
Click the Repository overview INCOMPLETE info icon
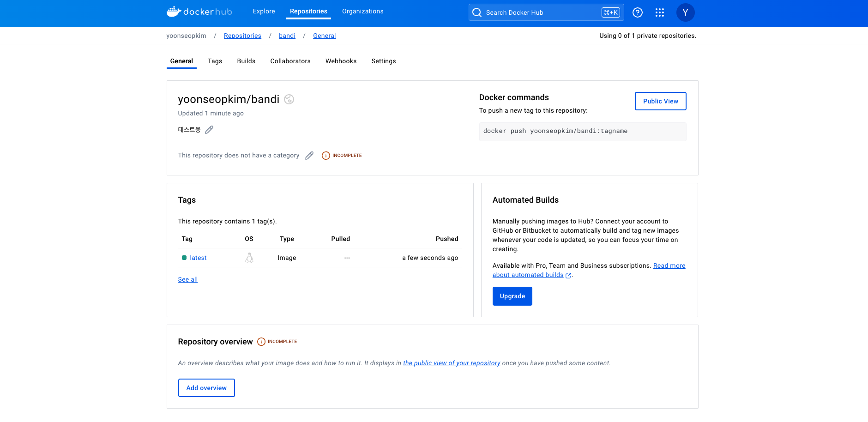pos(261,342)
